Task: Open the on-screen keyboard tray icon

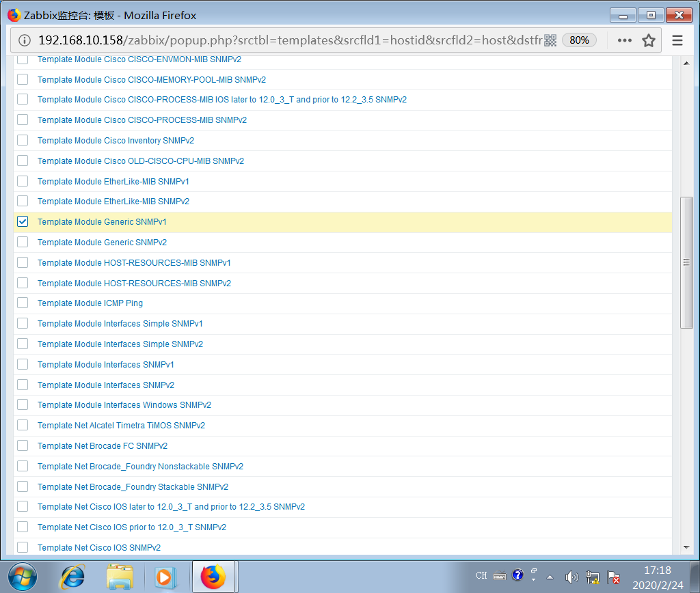Action: (x=500, y=576)
